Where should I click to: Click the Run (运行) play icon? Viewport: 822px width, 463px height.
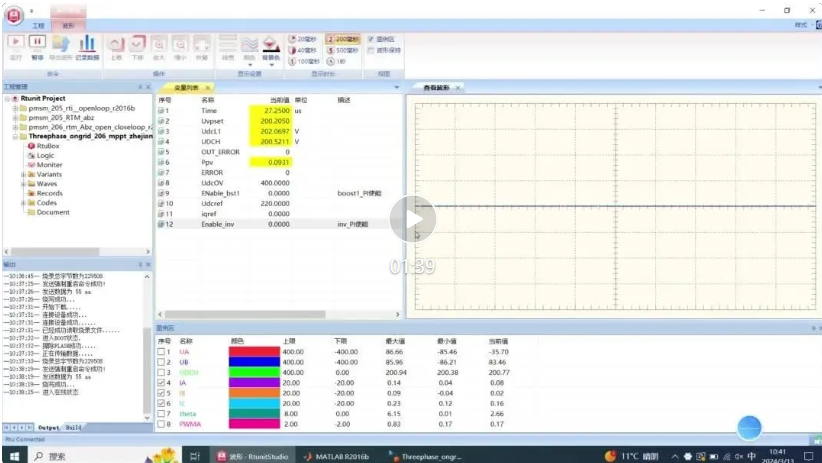(x=15, y=43)
